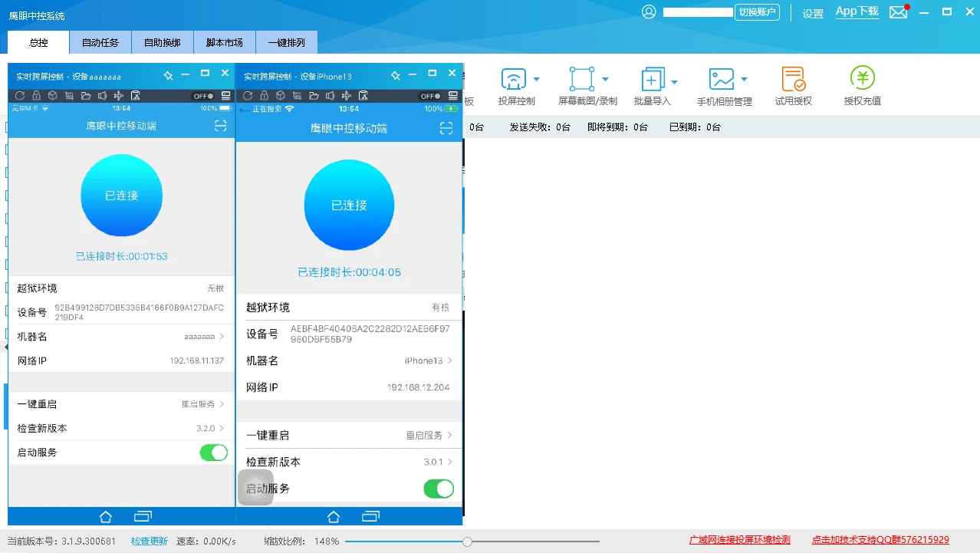Open 机器名 aaaaaaa row chevron
The height and width of the screenshot is (553, 980).
(x=222, y=337)
